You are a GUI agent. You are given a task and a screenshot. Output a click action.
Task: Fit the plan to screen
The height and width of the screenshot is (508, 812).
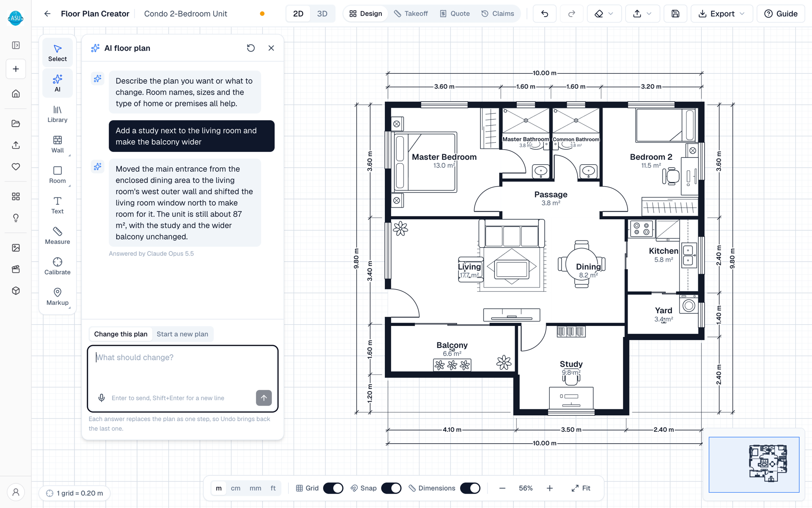tap(581, 488)
